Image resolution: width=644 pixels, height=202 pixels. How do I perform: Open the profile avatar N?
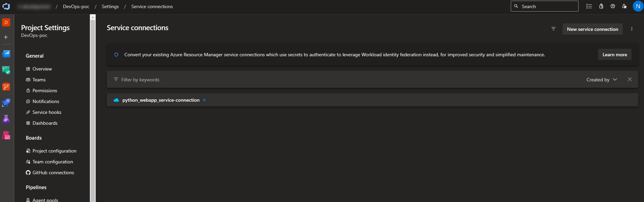tap(638, 6)
